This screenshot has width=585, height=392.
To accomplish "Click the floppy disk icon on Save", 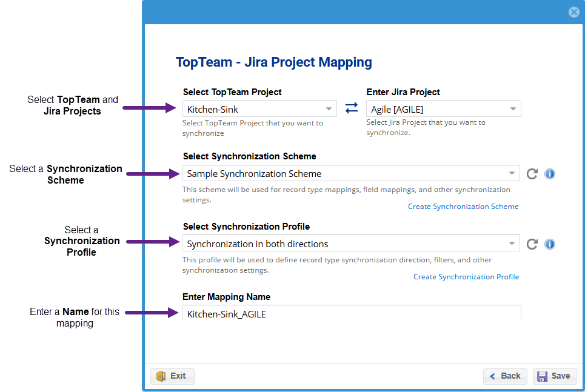I will click(543, 376).
